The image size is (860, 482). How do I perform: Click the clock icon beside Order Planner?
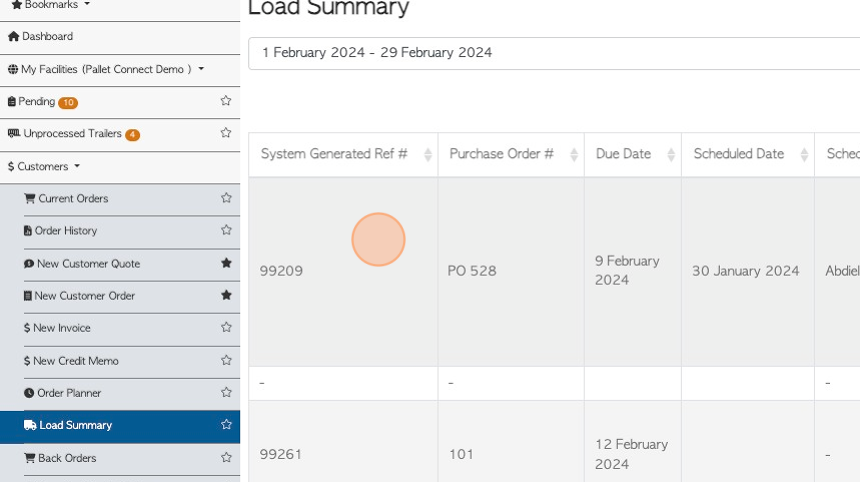29,393
